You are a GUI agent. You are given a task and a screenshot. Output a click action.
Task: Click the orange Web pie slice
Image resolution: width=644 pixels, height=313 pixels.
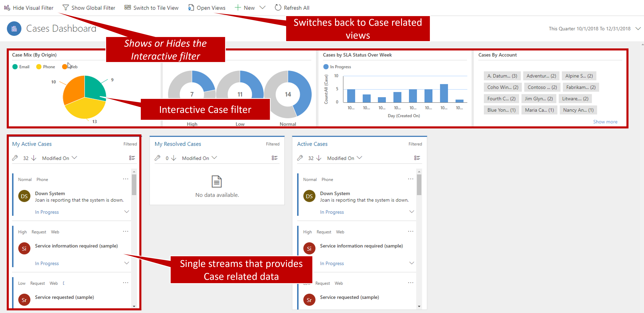coord(74,90)
